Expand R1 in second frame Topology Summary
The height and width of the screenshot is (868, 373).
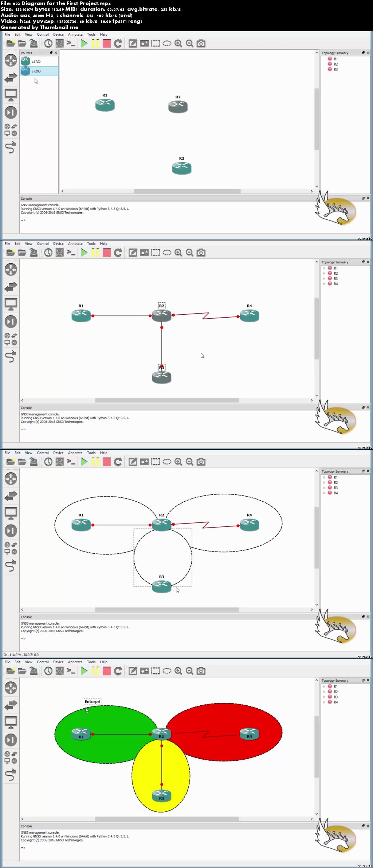tap(324, 268)
